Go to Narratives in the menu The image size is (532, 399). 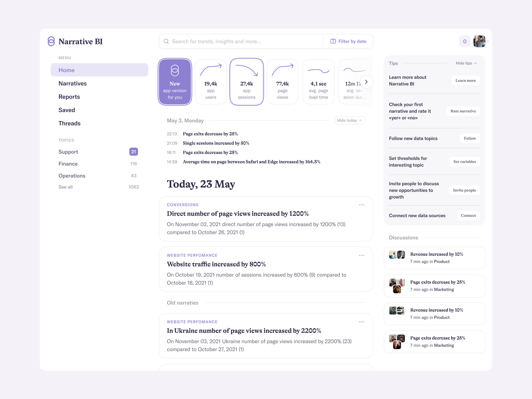coord(72,83)
